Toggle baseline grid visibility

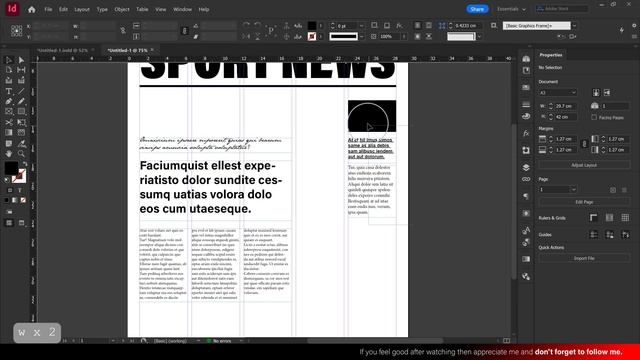[609, 218]
